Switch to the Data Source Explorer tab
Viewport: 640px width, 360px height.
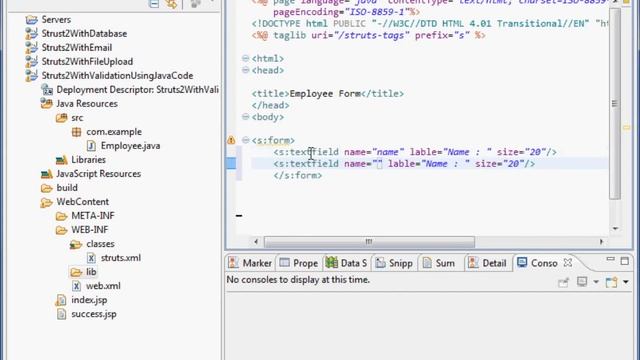[346, 263]
